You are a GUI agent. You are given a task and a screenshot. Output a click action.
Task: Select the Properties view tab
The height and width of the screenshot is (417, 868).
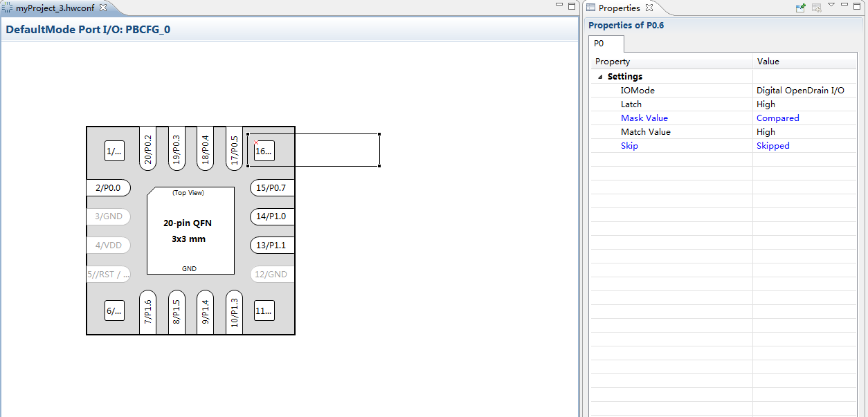point(619,8)
